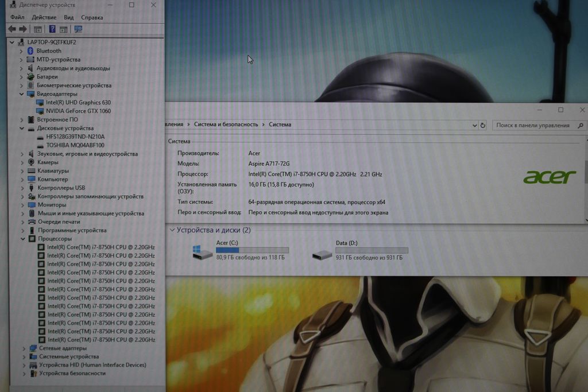Click the Acer (C:) drive icon
Image resolution: width=588 pixels, height=392 pixels.
point(203,252)
